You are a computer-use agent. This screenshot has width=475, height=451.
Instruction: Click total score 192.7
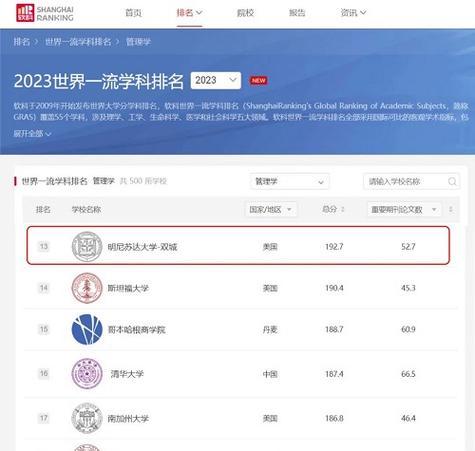[x=334, y=247]
